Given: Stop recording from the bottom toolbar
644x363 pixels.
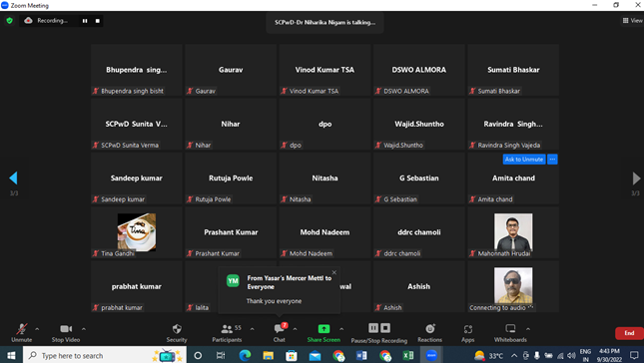Looking at the screenshot, I should [x=385, y=328].
